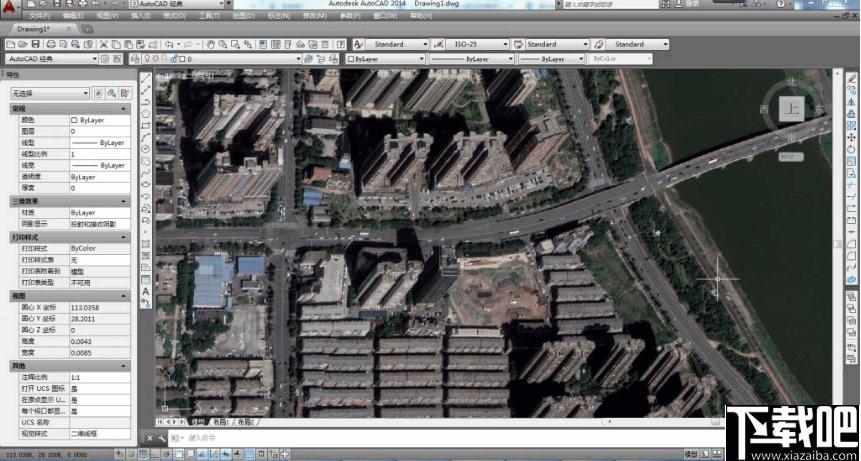Activate the Pan hand tool
Viewport: 861px width, 461px height.
pos(224,44)
